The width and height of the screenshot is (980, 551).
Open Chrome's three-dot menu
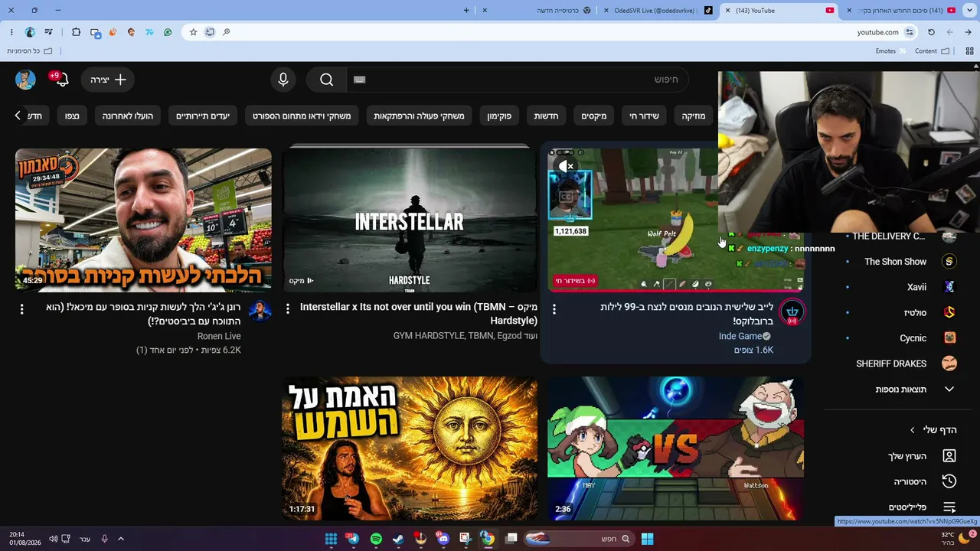(11, 32)
